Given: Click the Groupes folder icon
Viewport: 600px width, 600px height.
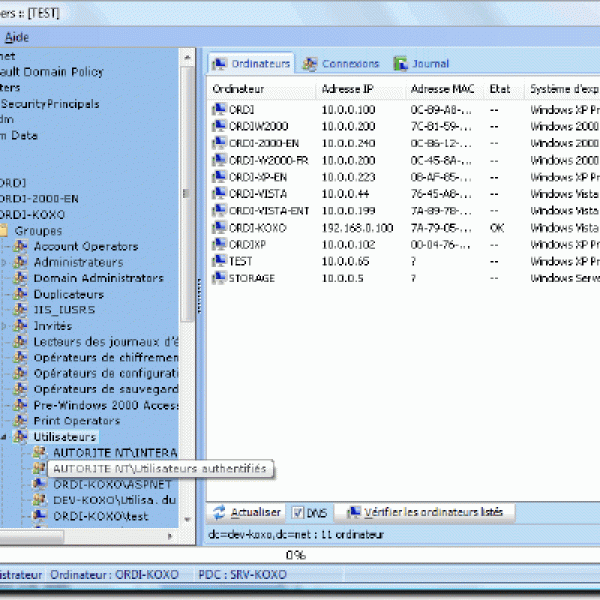Looking at the screenshot, I should [x=4, y=230].
